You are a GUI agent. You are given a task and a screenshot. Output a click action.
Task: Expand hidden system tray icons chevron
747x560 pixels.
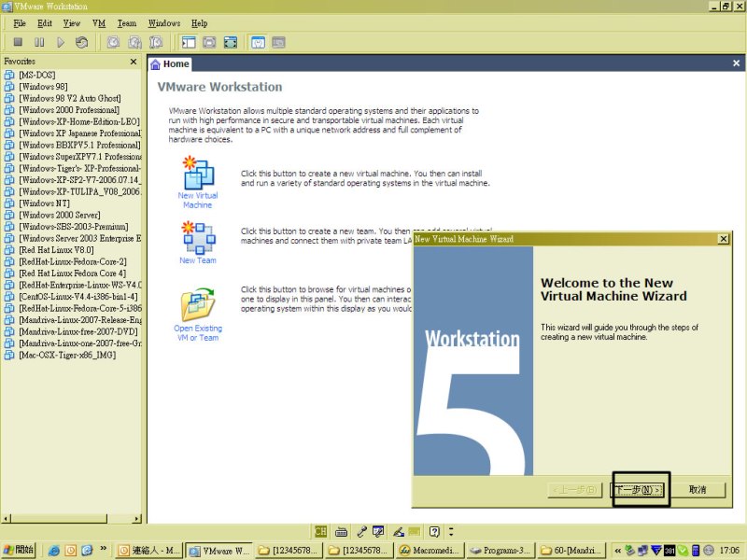[618, 551]
